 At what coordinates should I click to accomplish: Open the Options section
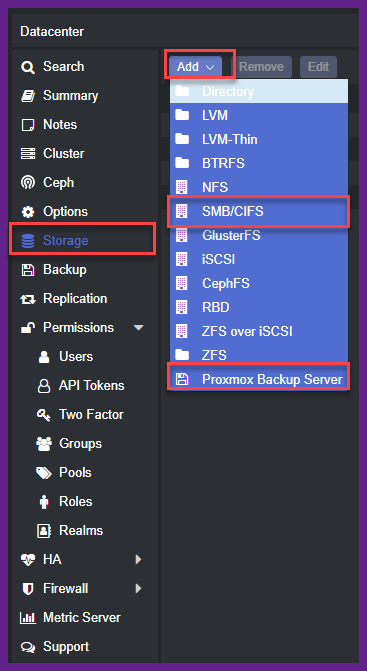(65, 211)
